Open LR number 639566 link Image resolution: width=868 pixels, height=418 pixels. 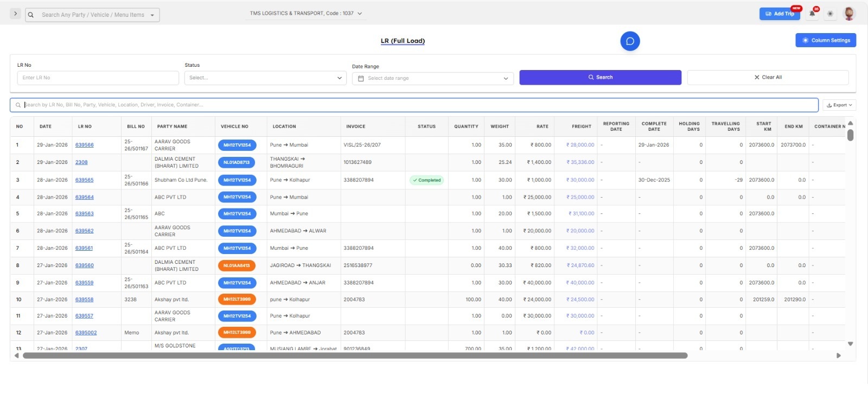coord(84,145)
